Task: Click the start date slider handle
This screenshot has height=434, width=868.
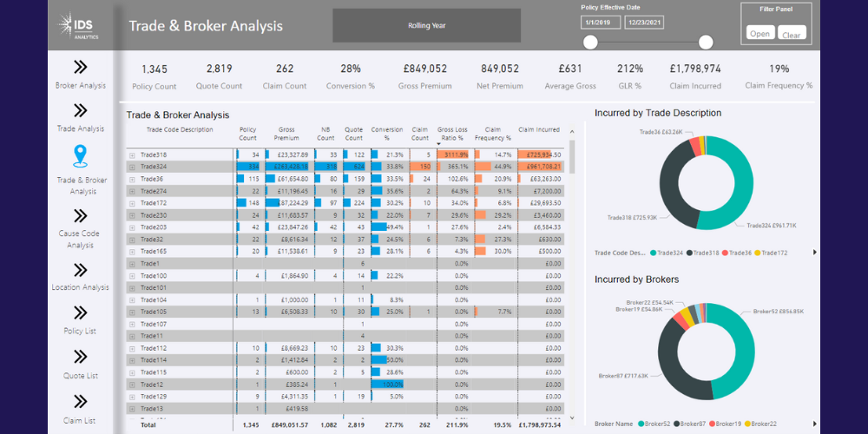Action: 590,43
